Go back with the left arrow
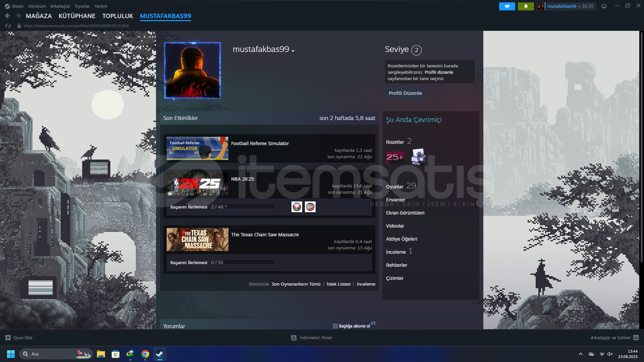 pos(8,16)
